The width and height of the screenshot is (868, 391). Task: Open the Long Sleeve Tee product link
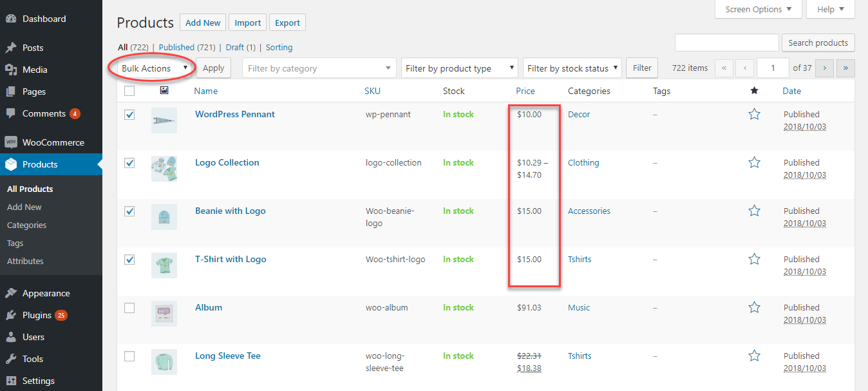click(x=228, y=356)
